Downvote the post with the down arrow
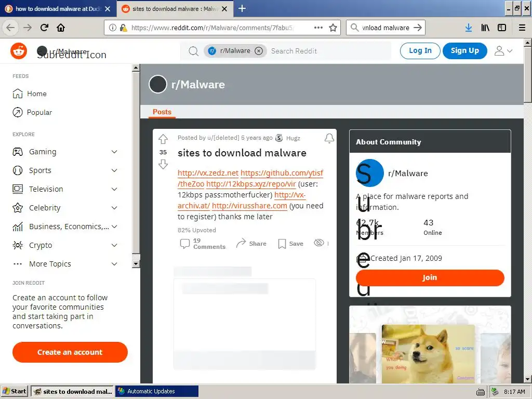Viewport: 532px width, 399px height. pos(163,164)
